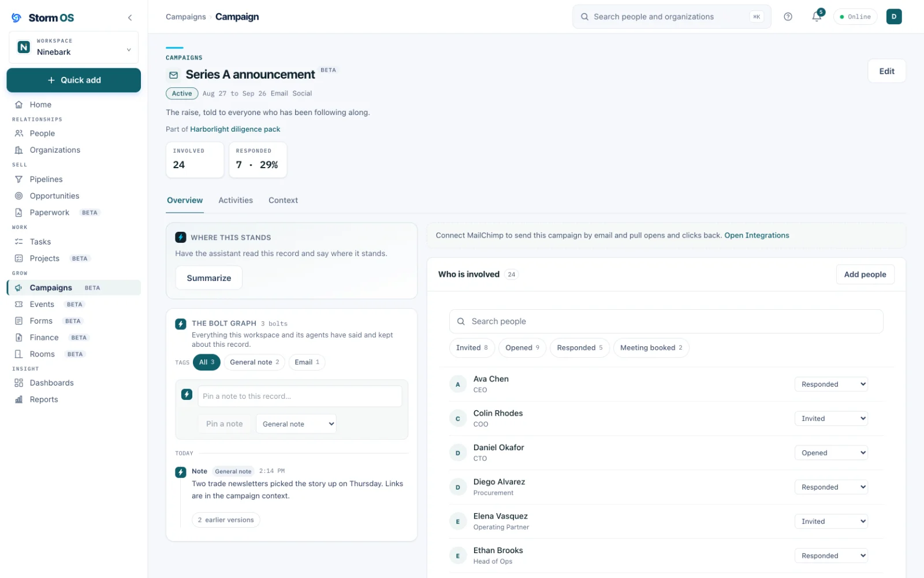Focus the Search people field

[x=666, y=321]
